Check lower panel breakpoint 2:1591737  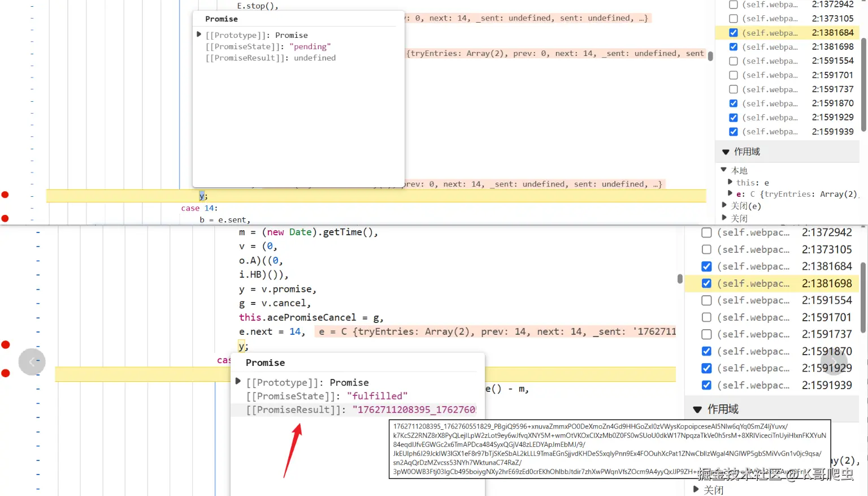[x=706, y=334]
